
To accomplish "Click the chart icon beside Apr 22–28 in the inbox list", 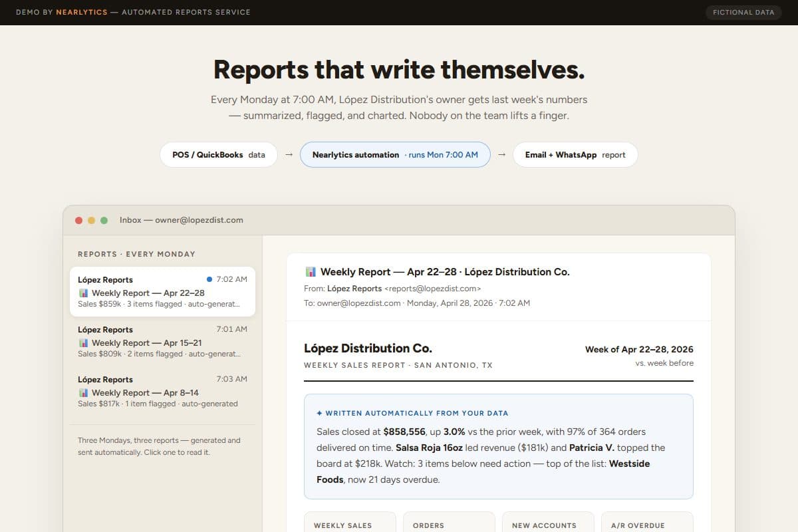I will (x=83, y=293).
